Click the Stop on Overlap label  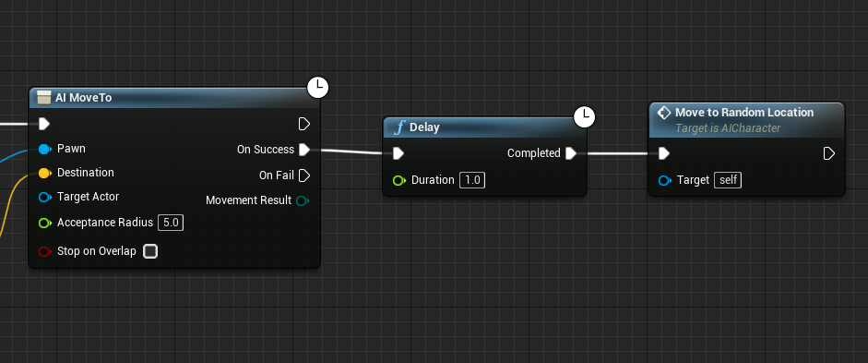click(x=97, y=251)
